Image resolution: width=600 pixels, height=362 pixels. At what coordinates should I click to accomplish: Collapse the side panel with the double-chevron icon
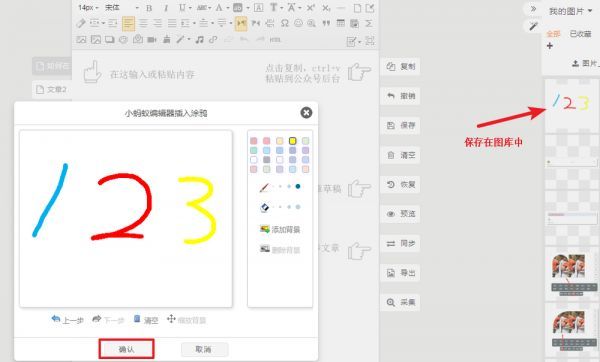pyautogui.click(x=533, y=8)
